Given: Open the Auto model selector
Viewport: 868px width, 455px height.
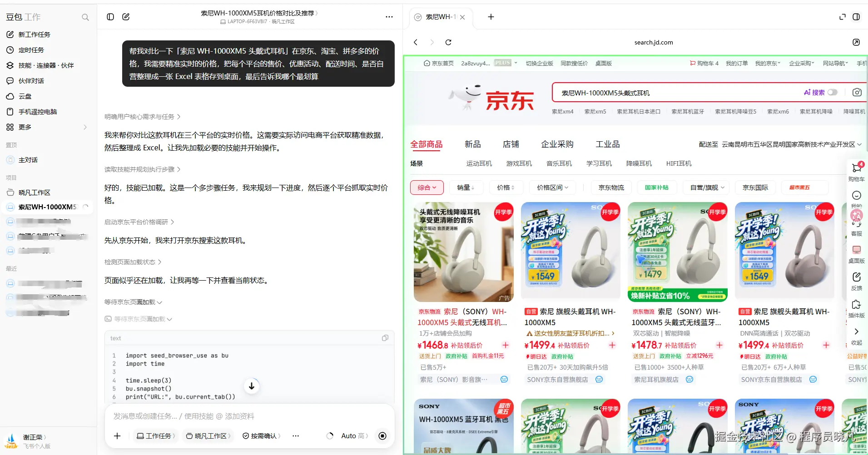Looking at the screenshot, I should (x=354, y=436).
